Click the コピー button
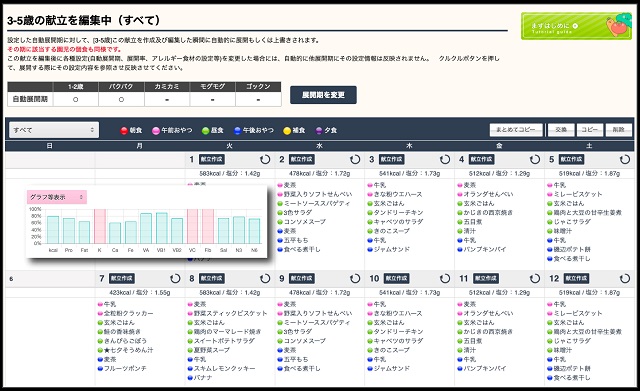Viewport: 640px width, 391px height. (590, 130)
